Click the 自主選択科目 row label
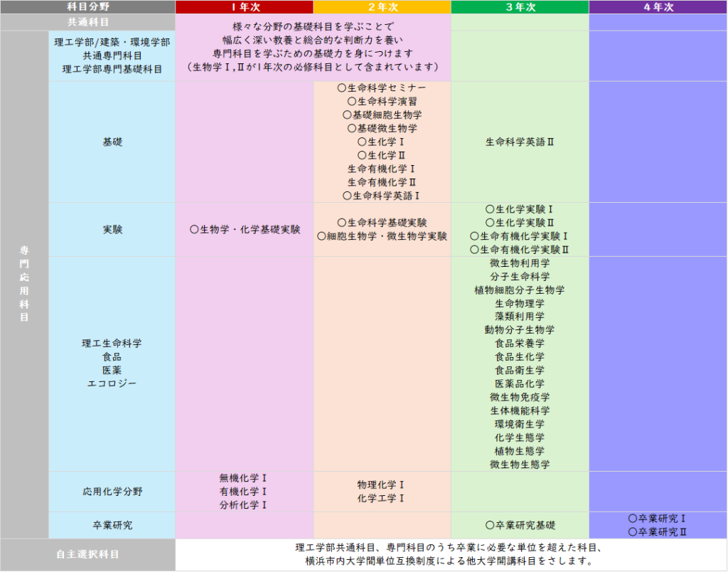The image size is (728, 572). pos(87,554)
